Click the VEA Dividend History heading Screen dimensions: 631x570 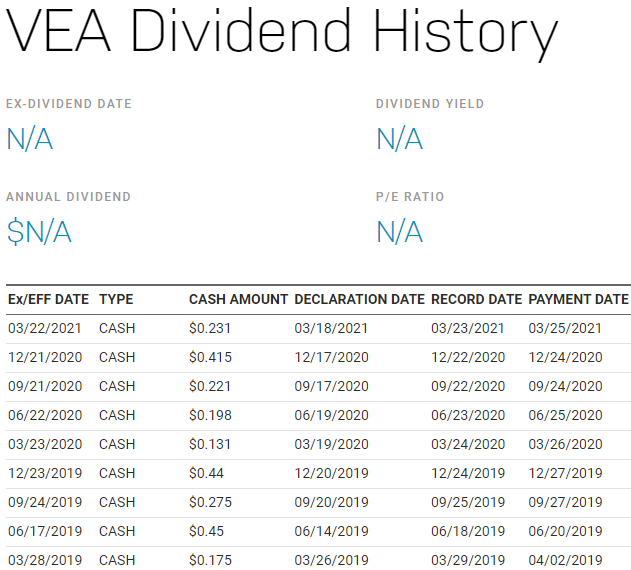point(282,33)
